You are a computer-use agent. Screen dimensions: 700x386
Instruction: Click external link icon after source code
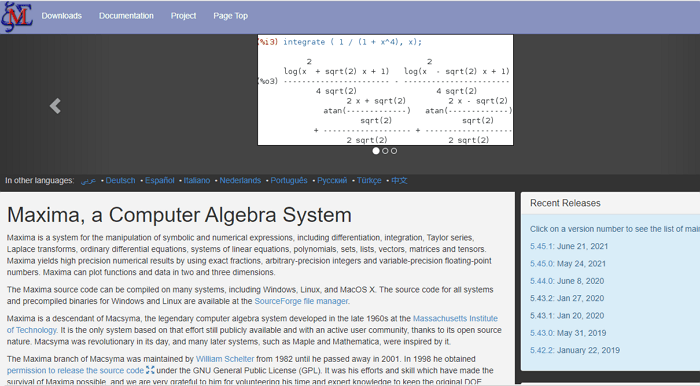(x=150, y=370)
